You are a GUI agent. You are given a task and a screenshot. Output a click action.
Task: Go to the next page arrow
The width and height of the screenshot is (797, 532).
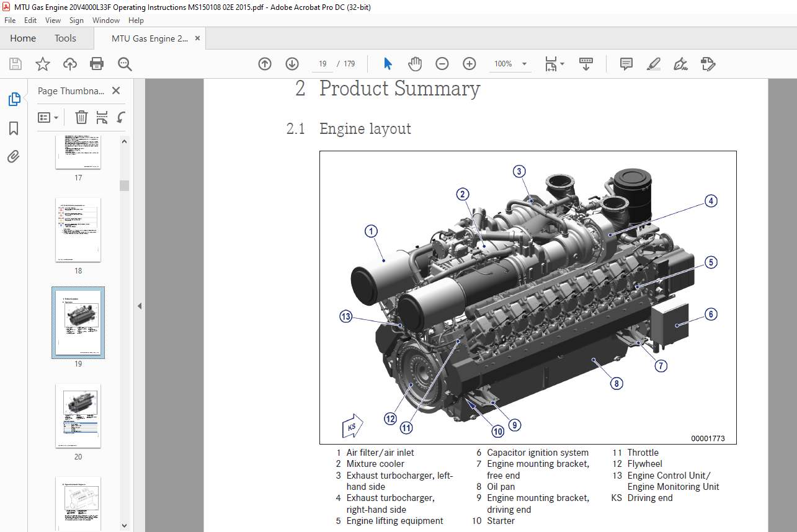pyautogui.click(x=292, y=64)
